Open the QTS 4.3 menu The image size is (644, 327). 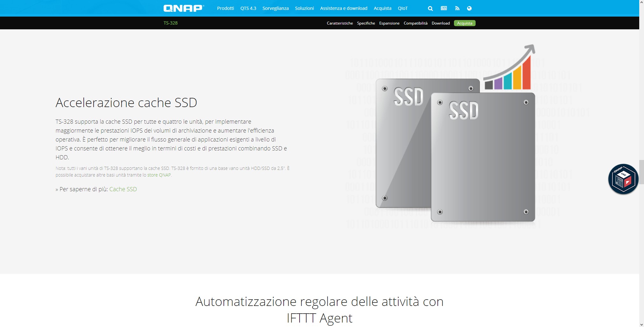click(x=248, y=8)
